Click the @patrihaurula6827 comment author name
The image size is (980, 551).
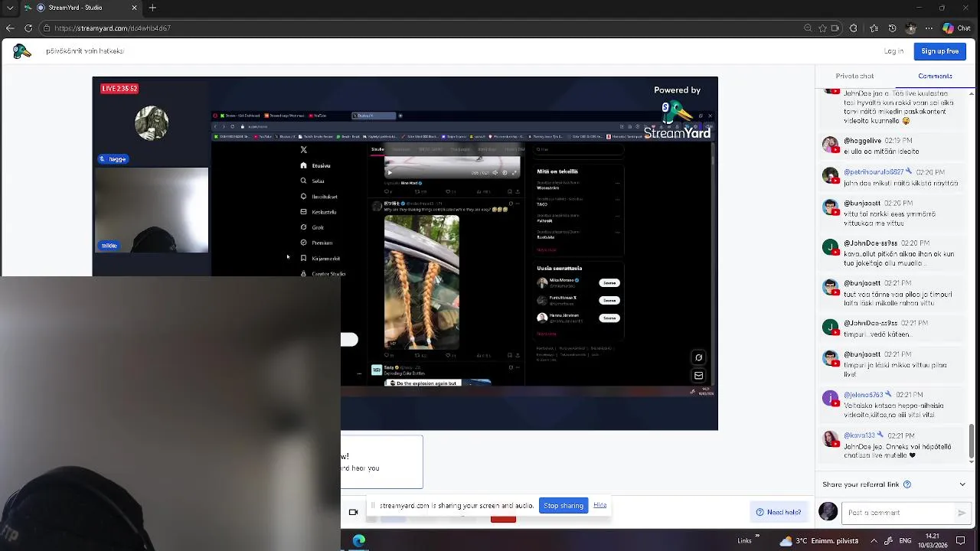point(874,172)
